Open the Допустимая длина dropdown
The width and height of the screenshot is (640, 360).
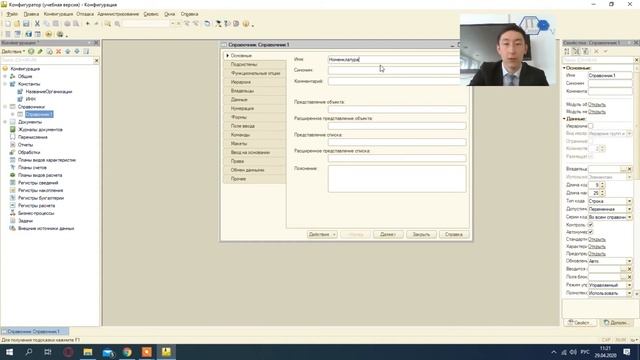629,209
